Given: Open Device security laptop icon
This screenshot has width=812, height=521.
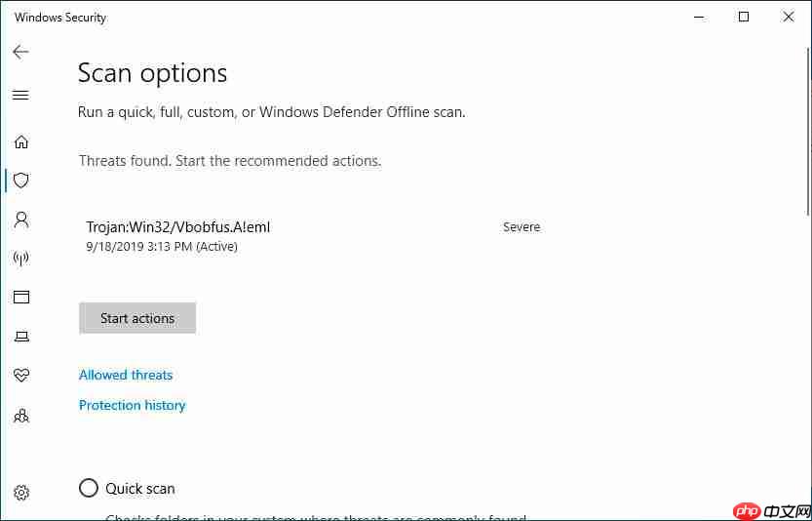Looking at the screenshot, I should [x=21, y=337].
